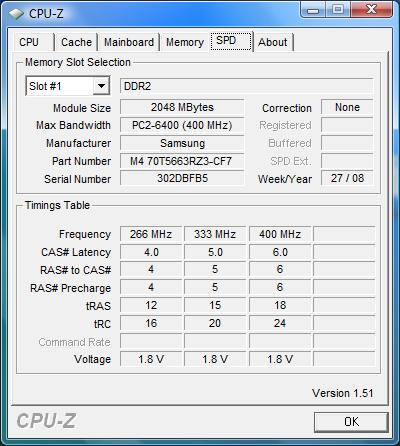Click the Max Bandwidth PC2-6400 field
This screenshot has height=446, width=400.
(x=182, y=125)
